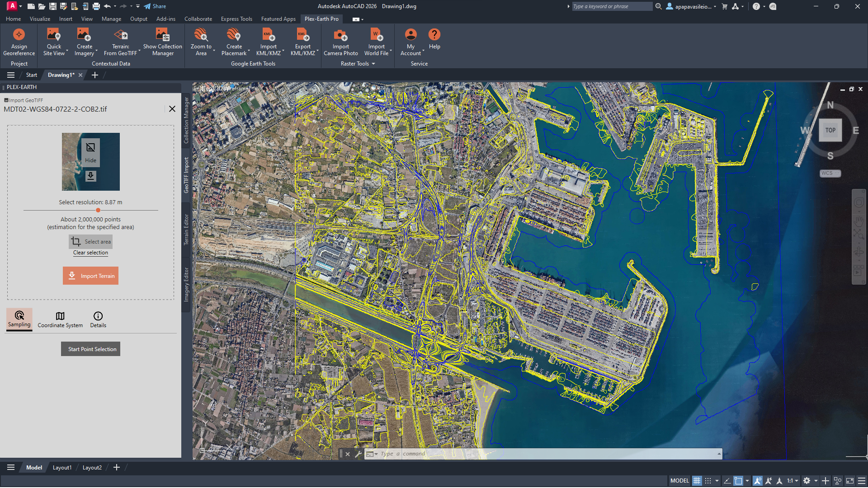Toggle object snap in status bar
The image size is (868, 488).
click(738, 481)
